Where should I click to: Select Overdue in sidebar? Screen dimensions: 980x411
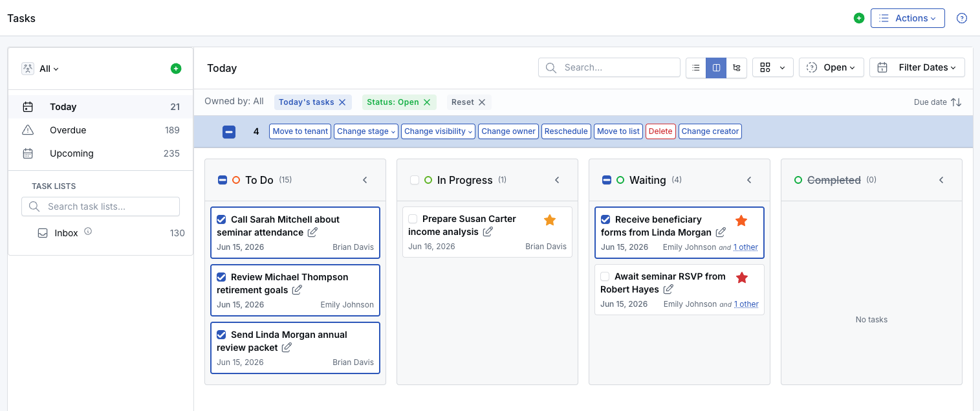101,130
